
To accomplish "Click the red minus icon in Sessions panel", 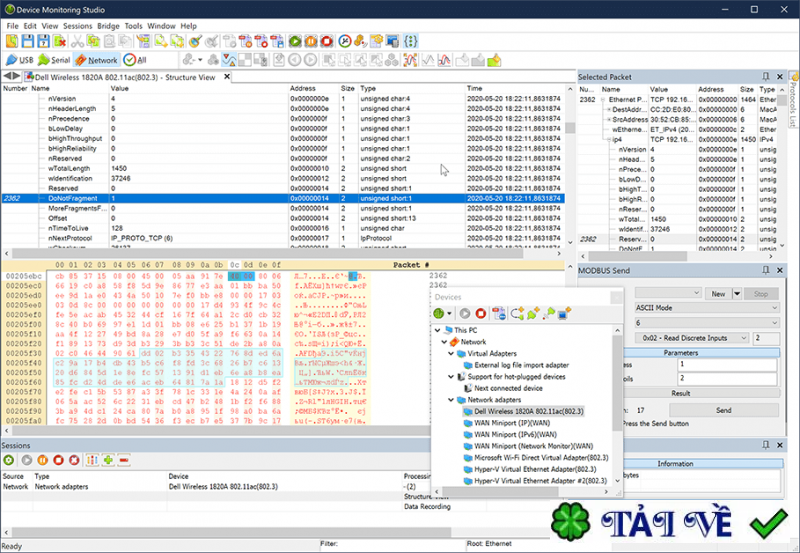I will (x=123, y=459).
